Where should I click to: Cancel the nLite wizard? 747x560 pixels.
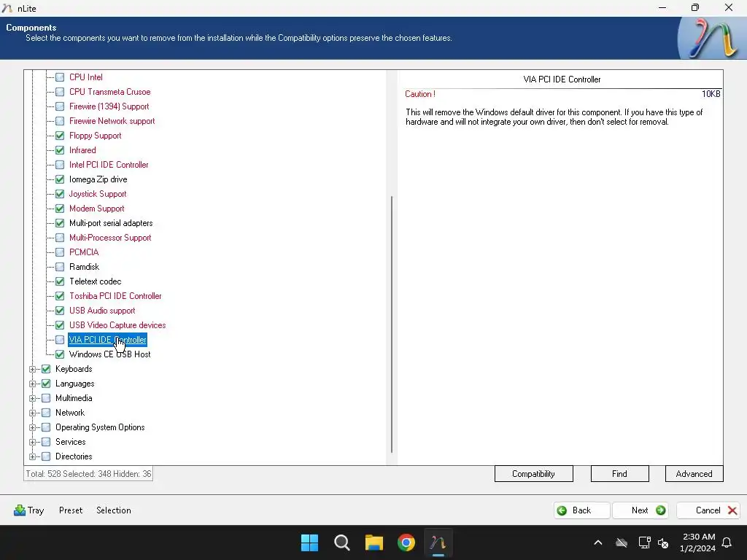click(708, 510)
